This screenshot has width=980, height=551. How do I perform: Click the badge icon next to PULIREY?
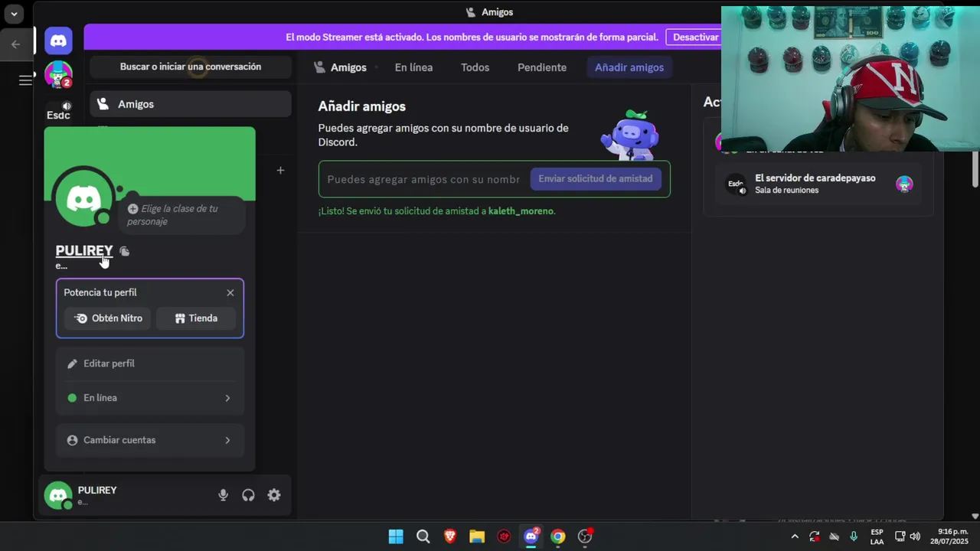pyautogui.click(x=125, y=251)
